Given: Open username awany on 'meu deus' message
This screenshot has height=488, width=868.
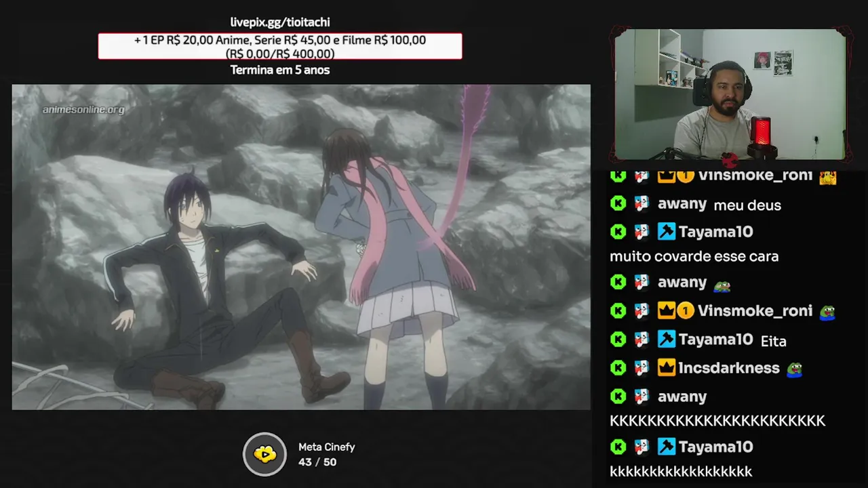Looking at the screenshot, I should tap(682, 204).
